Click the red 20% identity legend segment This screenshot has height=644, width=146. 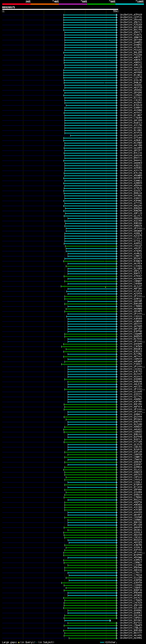[16, 4]
